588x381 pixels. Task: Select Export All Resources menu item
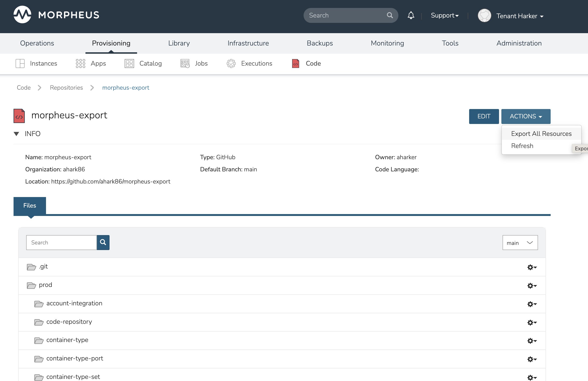pyautogui.click(x=541, y=134)
